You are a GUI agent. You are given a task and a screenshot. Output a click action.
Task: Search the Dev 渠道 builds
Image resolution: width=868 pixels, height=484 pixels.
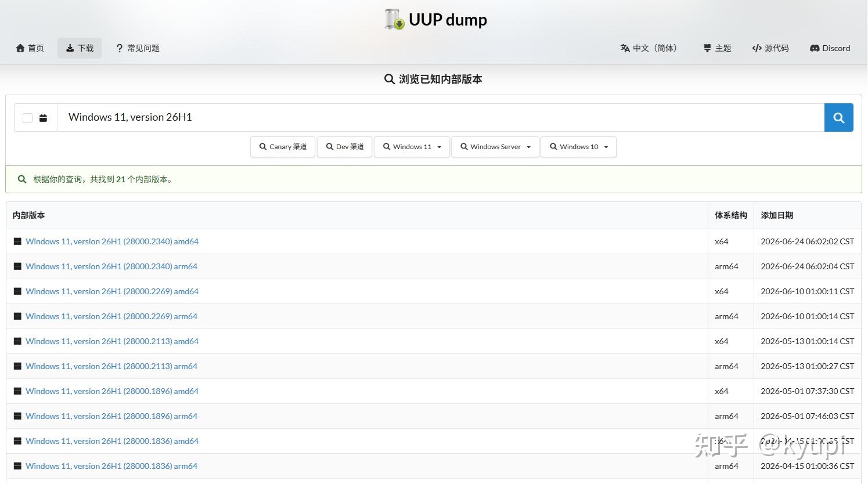point(345,147)
